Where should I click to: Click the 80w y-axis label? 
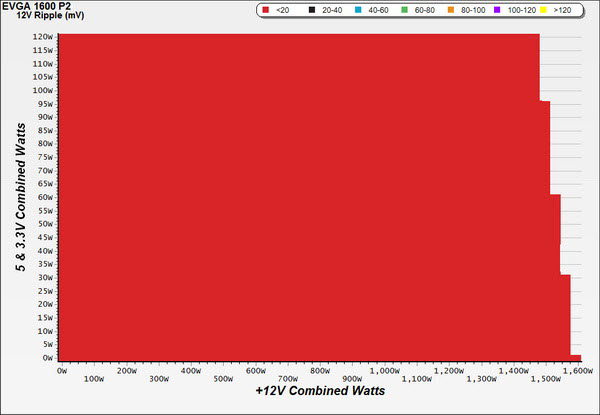point(45,144)
